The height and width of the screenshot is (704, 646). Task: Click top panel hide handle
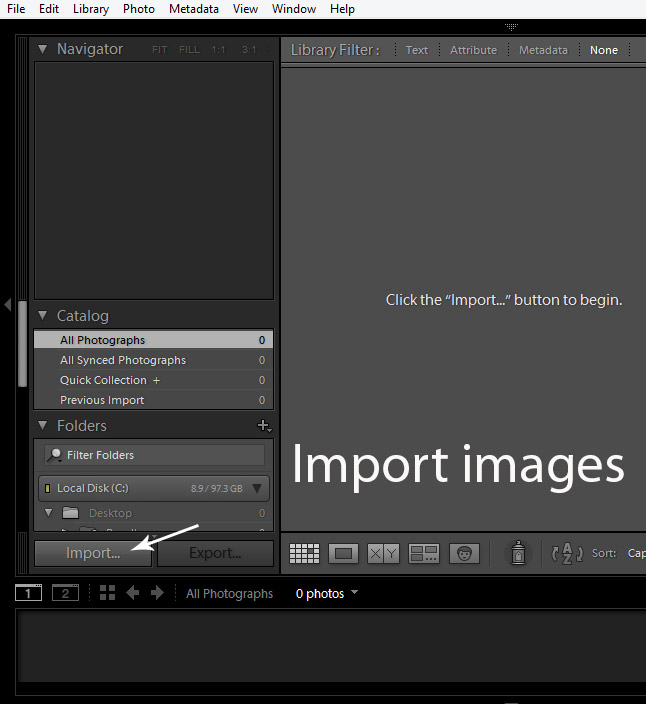tap(511, 27)
